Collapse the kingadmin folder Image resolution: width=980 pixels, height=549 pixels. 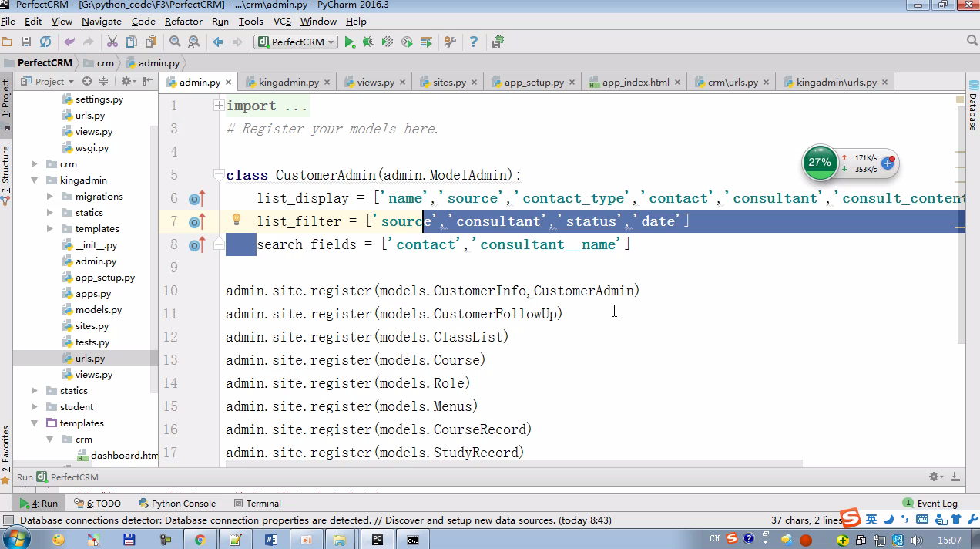click(x=35, y=180)
